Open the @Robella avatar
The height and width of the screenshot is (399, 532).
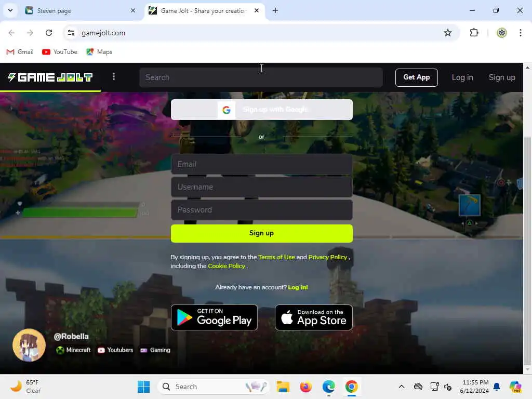click(29, 345)
